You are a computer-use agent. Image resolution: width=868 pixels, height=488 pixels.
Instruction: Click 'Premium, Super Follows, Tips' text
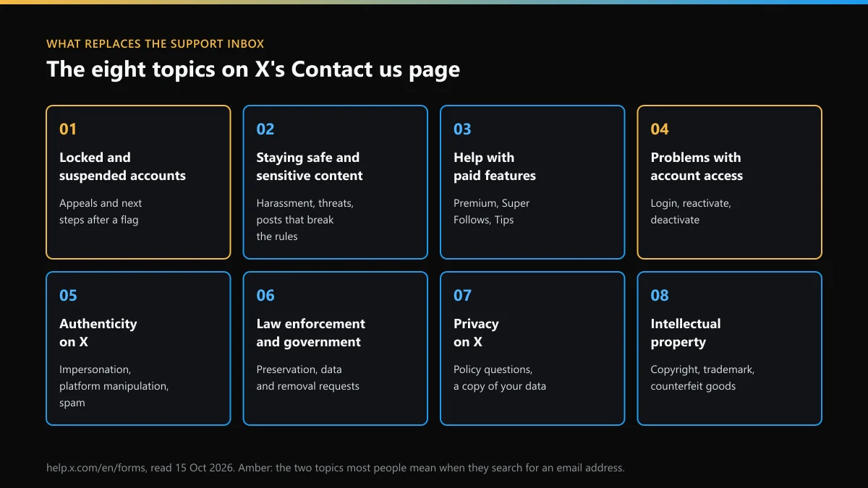[x=492, y=212]
